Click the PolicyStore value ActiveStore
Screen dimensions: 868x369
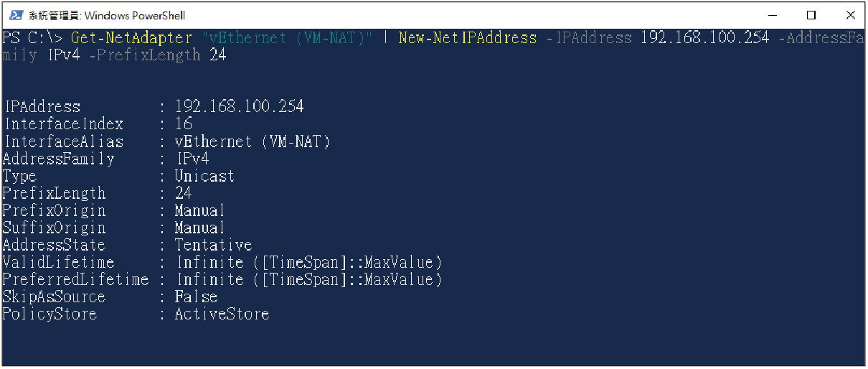click(x=222, y=314)
